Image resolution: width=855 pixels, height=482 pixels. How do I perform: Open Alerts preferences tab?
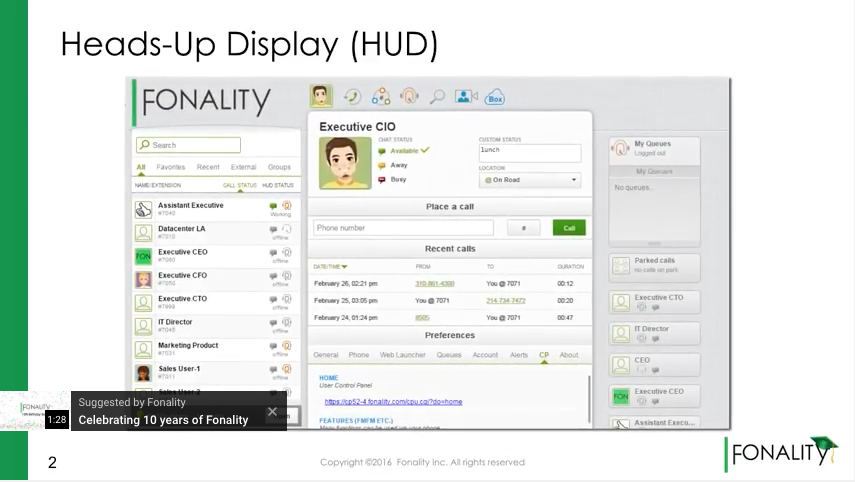(x=519, y=355)
